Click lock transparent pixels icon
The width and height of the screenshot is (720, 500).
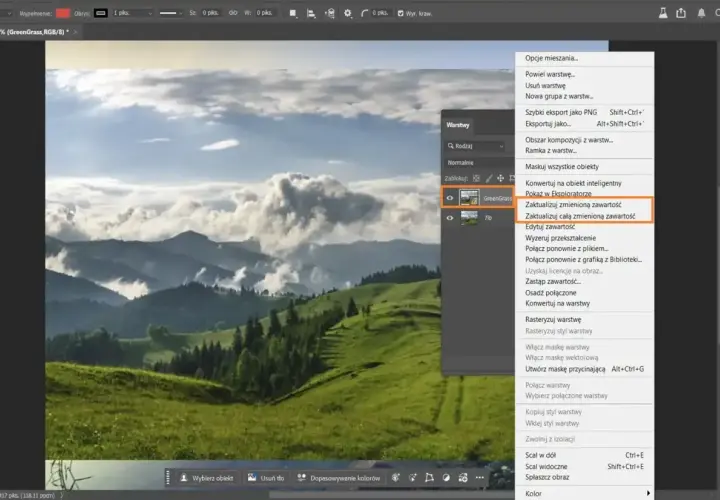pos(476,178)
